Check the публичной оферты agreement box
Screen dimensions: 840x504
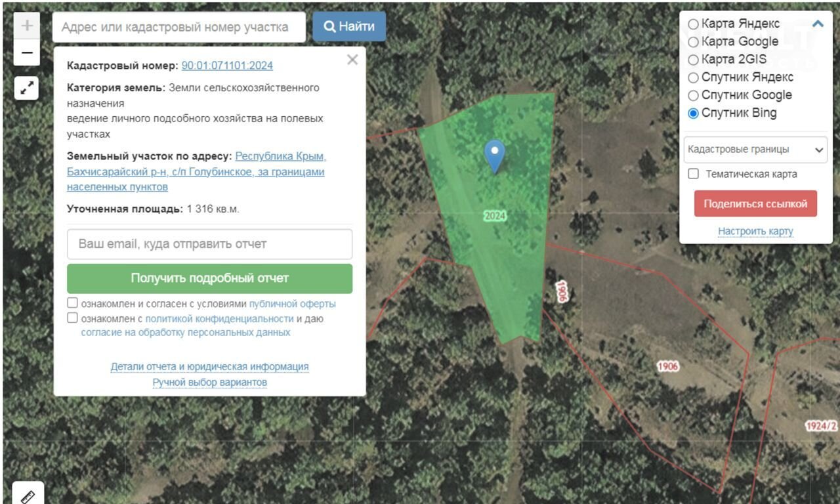point(73,303)
